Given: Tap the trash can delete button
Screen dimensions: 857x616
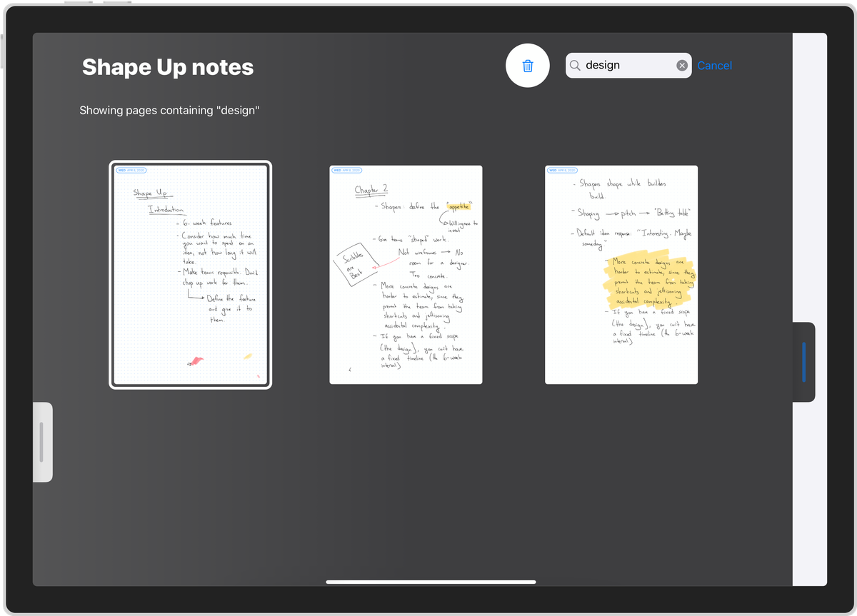Looking at the screenshot, I should click(528, 66).
